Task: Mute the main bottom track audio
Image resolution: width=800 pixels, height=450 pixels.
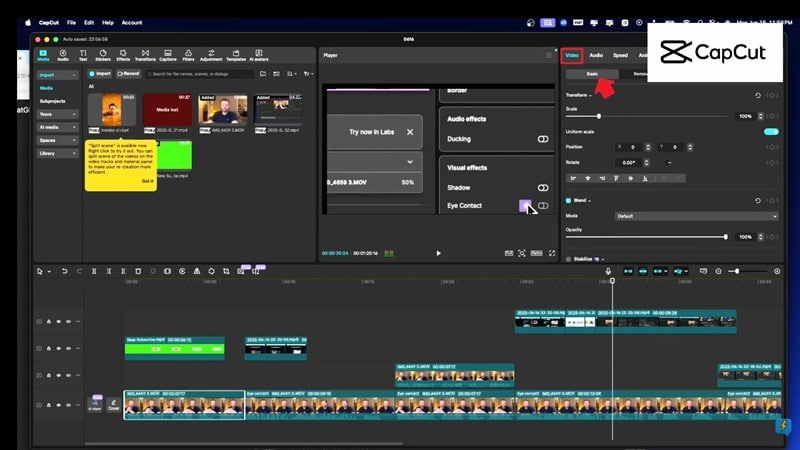Action: (68, 405)
